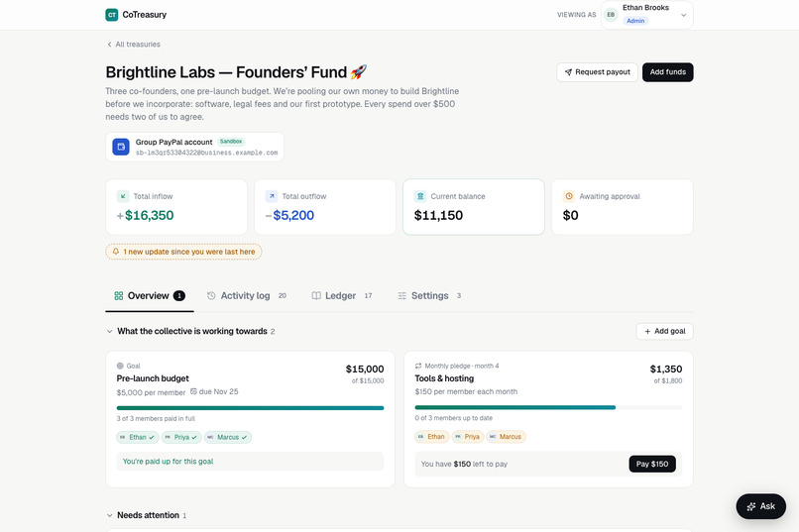This screenshot has height=532, width=799.
Task: Click the Total inflow arrow icon
Action: pos(123,196)
